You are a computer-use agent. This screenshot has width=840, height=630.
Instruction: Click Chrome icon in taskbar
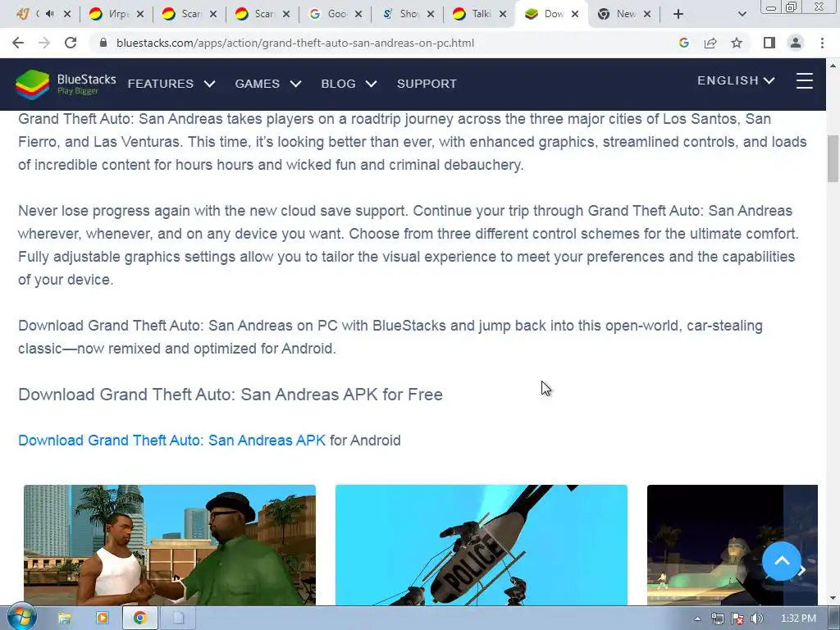[140, 619]
